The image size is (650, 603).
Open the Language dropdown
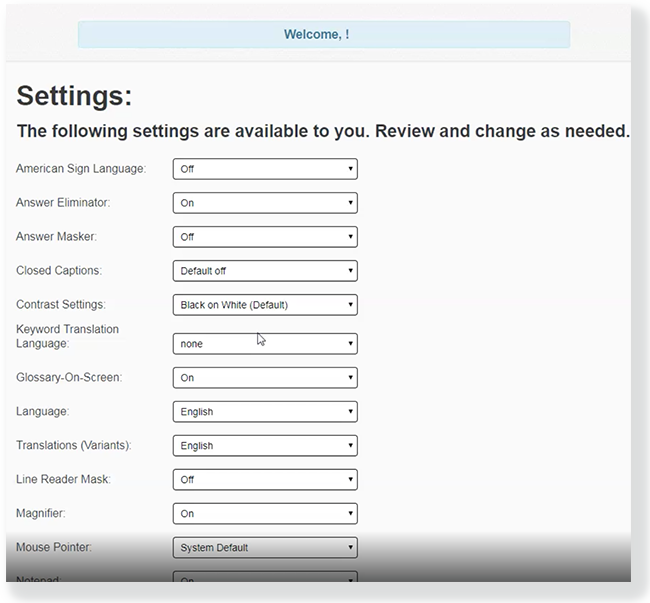265,412
